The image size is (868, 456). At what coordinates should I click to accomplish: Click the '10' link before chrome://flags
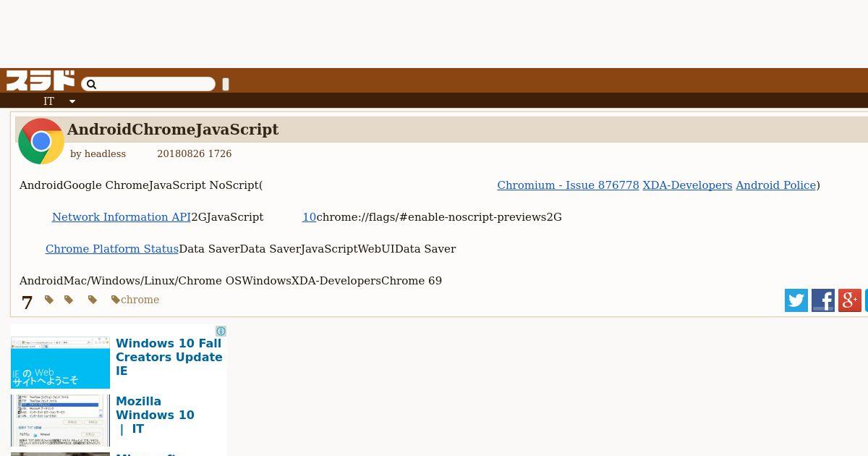click(309, 217)
